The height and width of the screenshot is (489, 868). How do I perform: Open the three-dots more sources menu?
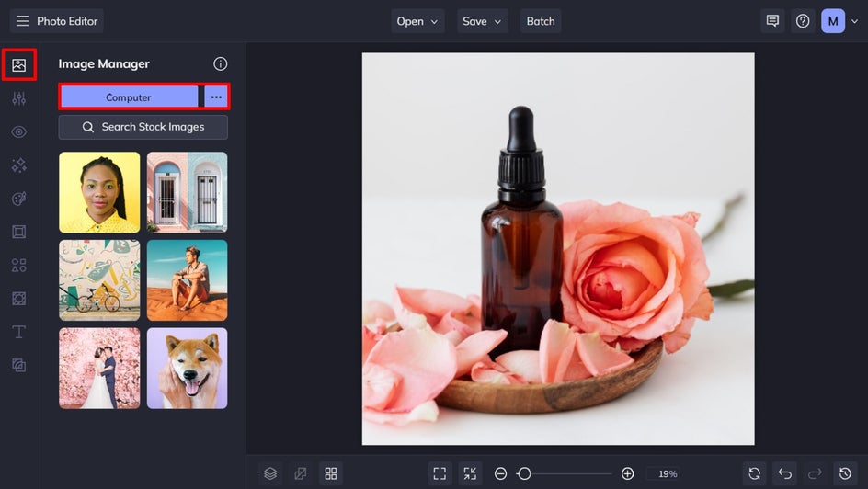pyautogui.click(x=216, y=97)
